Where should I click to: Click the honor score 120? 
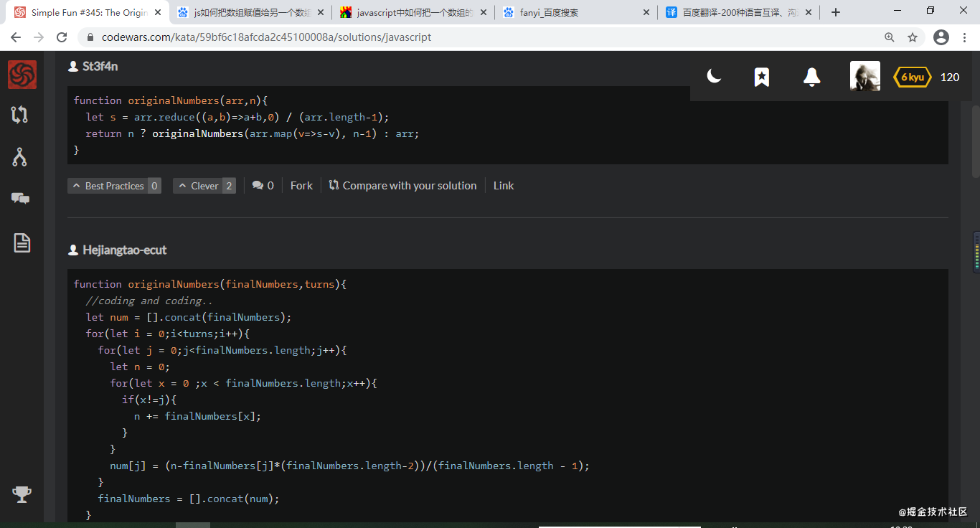pos(950,77)
